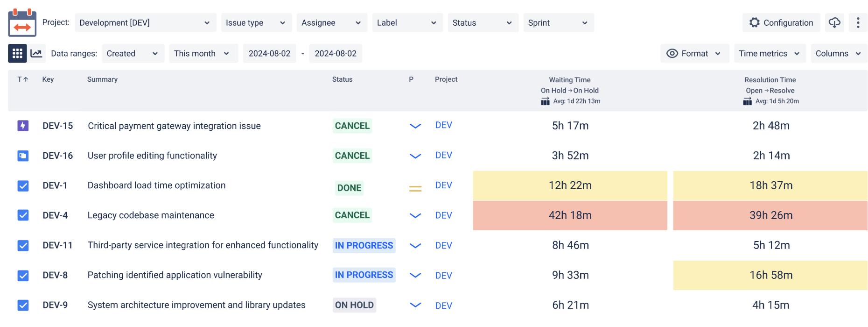Open the Configuration settings button
The image size is (868, 327).
tap(781, 22)
